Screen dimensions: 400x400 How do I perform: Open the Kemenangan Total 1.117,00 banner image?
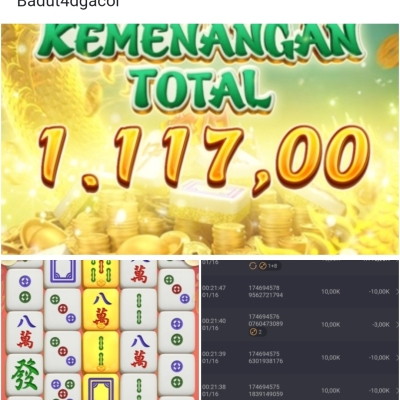coord(200,139)
